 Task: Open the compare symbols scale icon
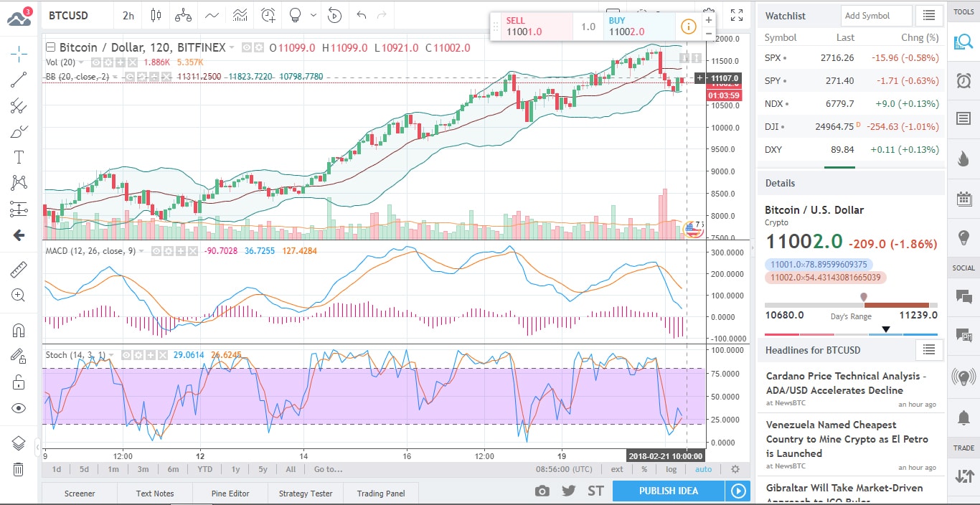click(x=184, y=14)
